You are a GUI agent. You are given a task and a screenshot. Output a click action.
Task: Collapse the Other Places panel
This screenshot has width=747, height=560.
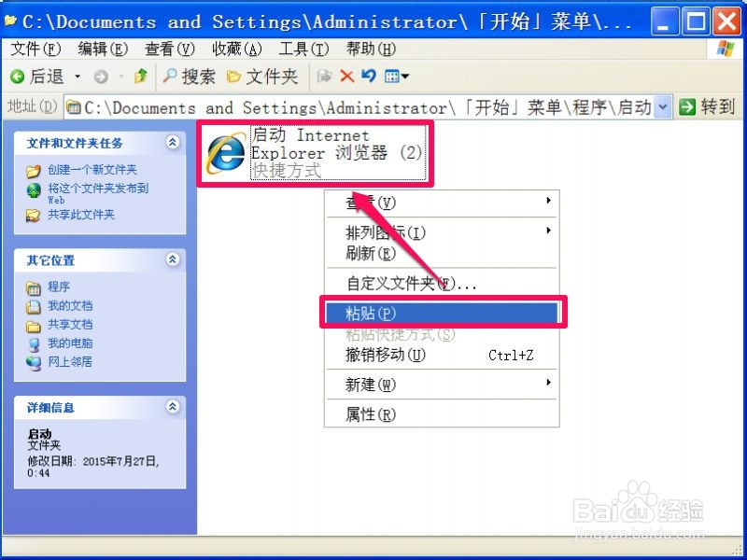(x=173, y=259)
